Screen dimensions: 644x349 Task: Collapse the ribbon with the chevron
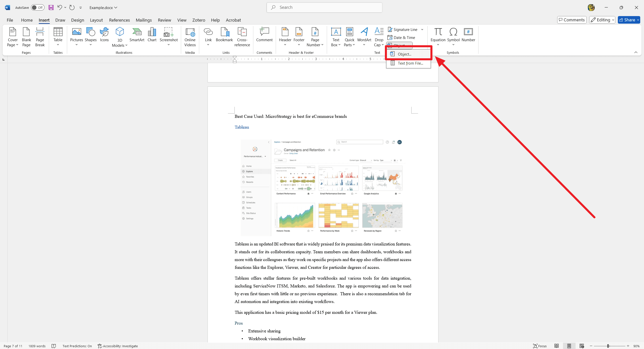pos(636,53)
